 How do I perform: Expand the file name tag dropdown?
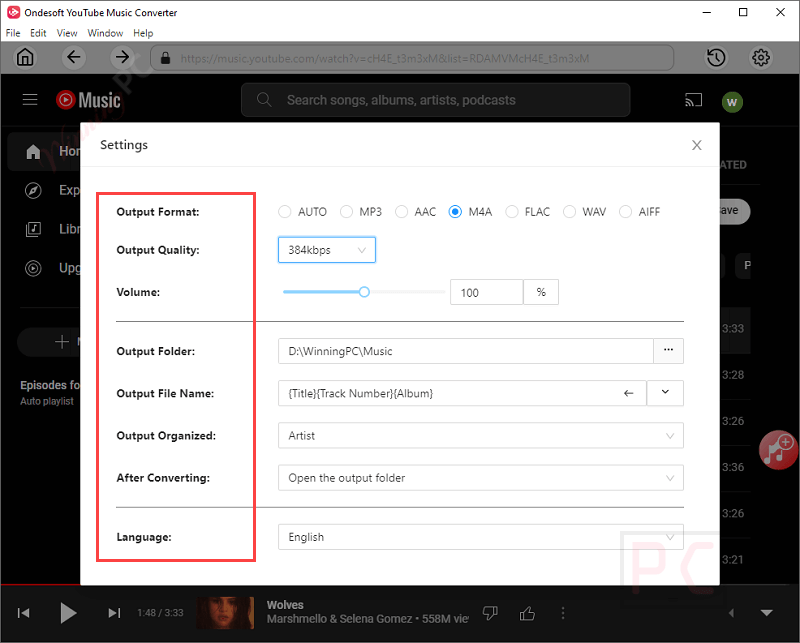point(665,392)
